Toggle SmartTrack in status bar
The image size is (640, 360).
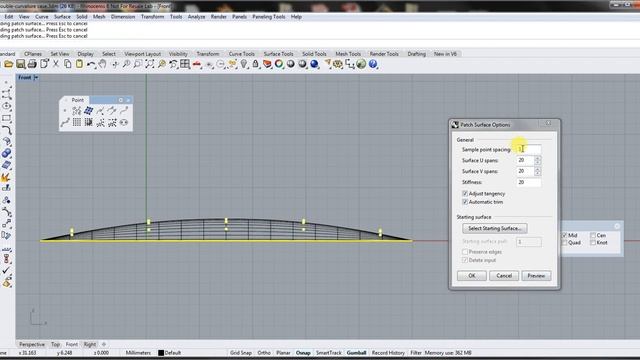(x=328, y=353)
